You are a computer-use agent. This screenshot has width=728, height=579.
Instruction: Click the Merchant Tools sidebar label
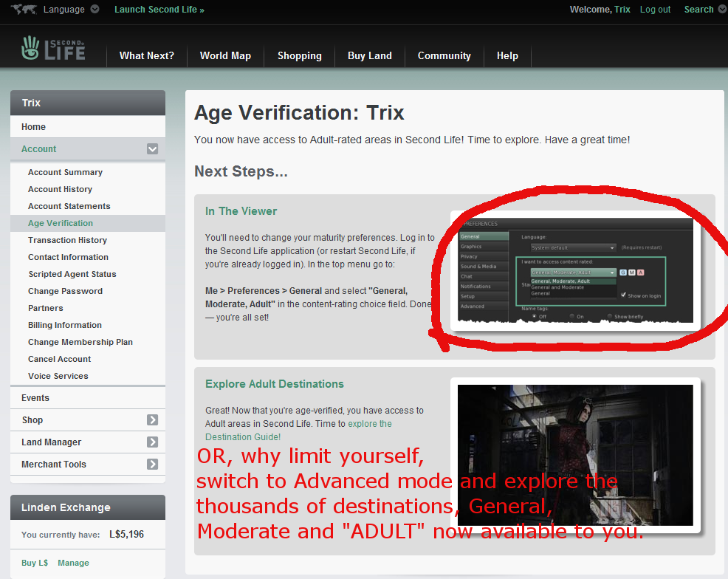(54, 465)
